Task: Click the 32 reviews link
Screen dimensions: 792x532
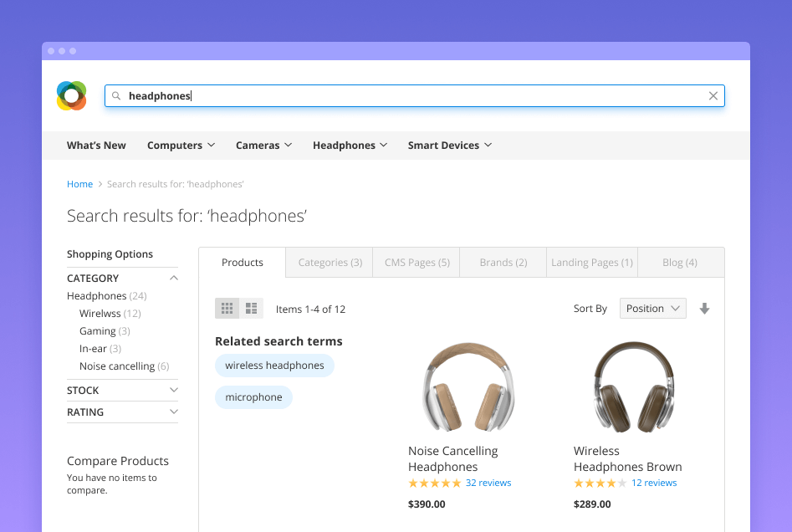Action: pos(488,483)
